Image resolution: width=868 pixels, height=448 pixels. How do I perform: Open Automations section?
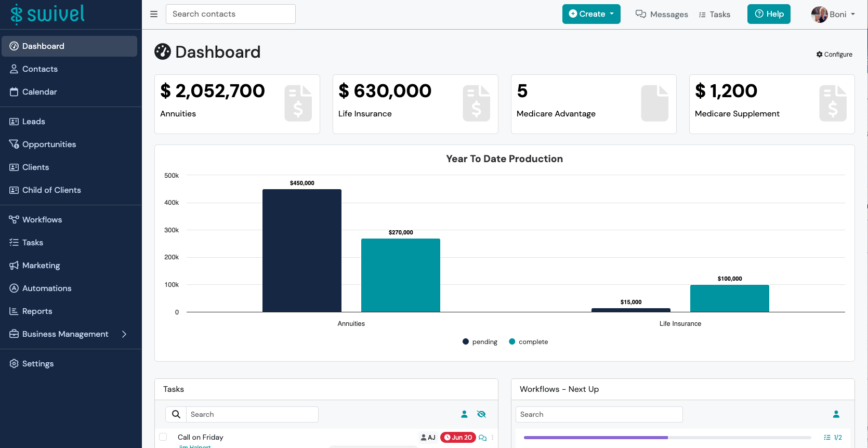(x=70, y=288)
